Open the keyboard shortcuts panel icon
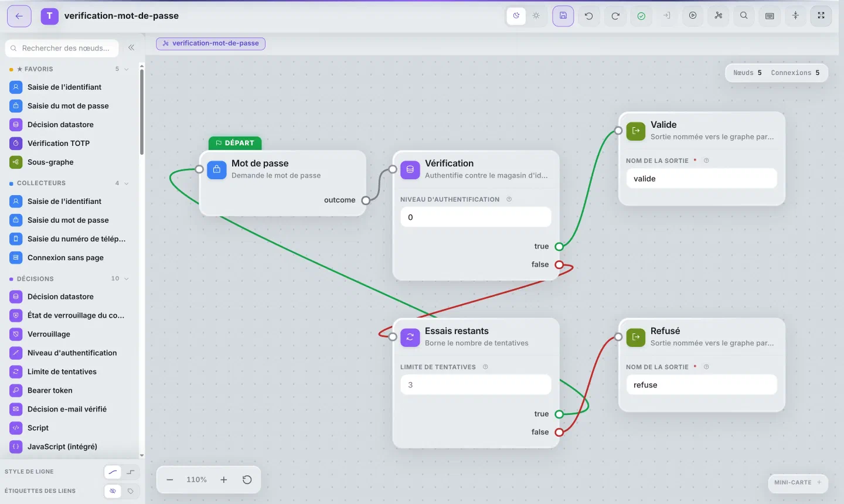Viewport: 844px width, 504px height. pos(770,16)
